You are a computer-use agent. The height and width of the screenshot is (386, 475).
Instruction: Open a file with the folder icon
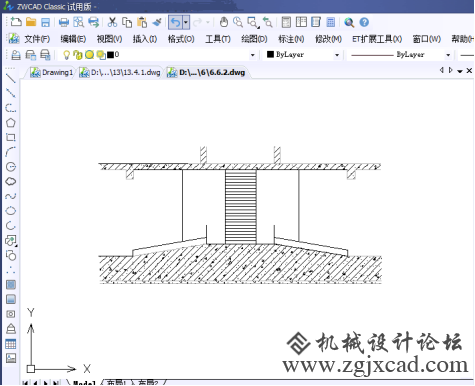[x=31, y=22]
